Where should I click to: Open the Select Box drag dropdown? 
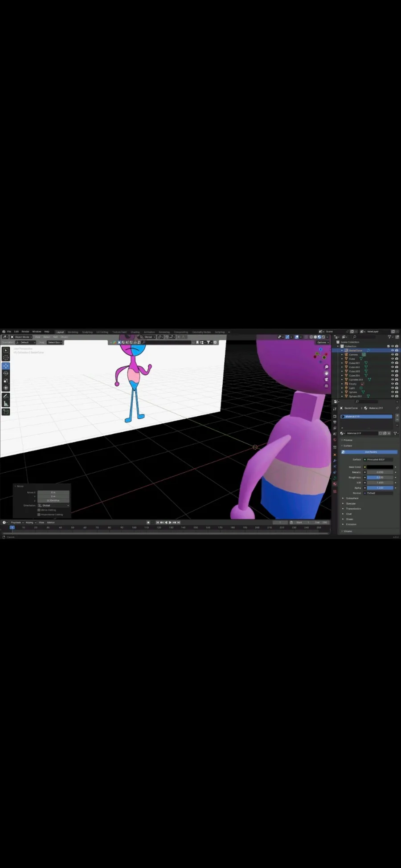point(55,342)
